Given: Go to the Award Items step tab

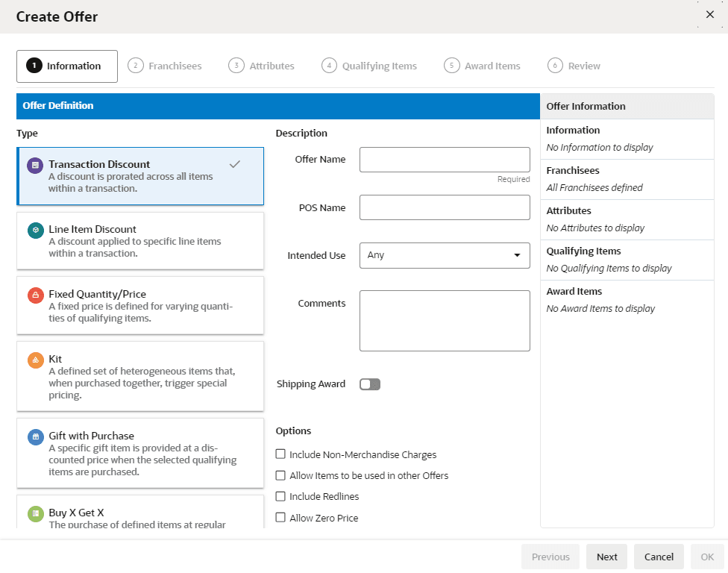Looking at the screenshot, I should coord(483,66).
